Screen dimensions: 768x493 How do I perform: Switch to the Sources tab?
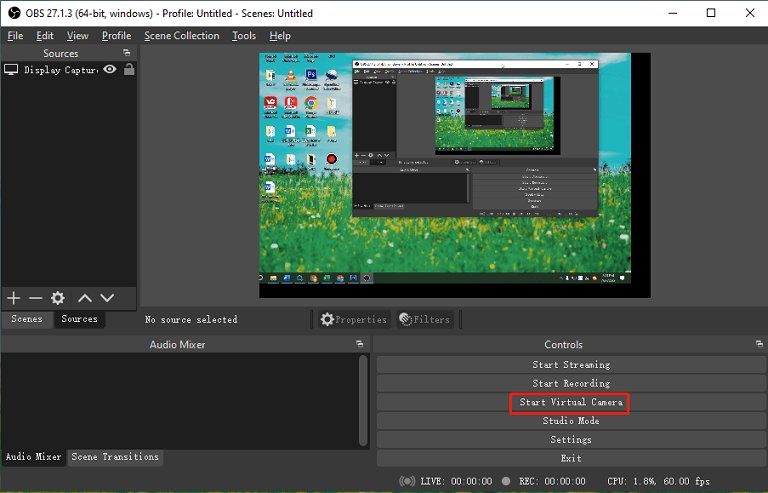tap(79, 319)
